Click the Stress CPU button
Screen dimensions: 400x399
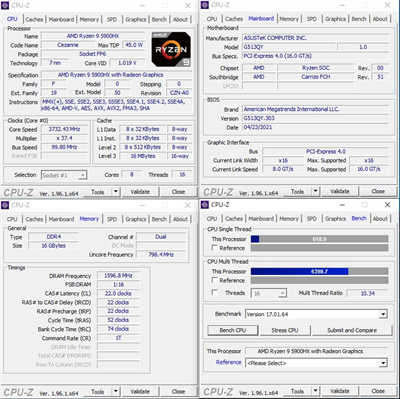coord(285,330)
